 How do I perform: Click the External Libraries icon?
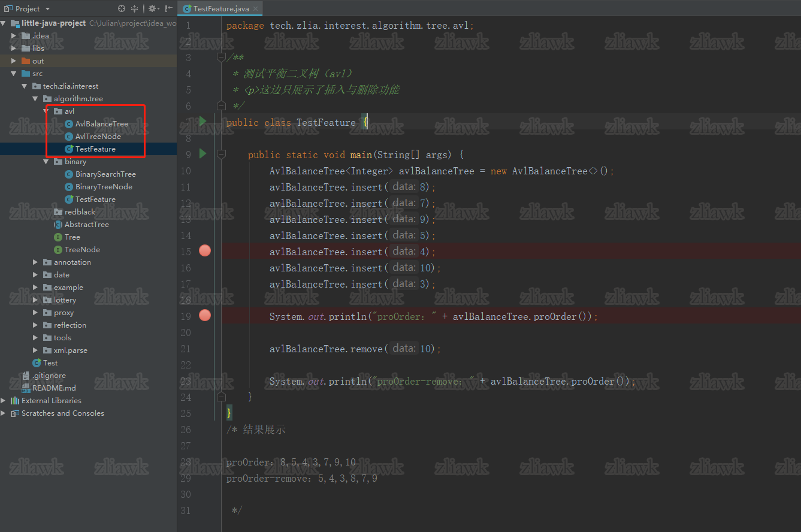(x=15, y=401)
